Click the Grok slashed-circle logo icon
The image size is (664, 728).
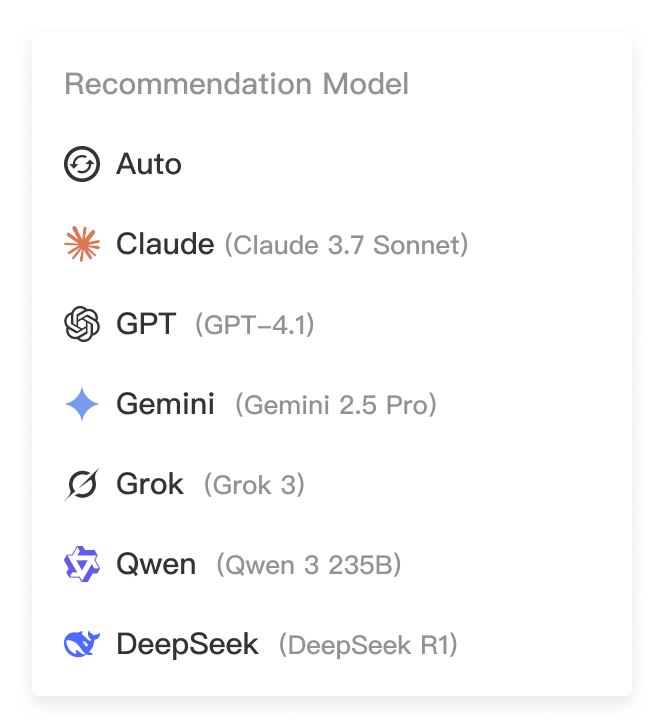click(82, 484)
